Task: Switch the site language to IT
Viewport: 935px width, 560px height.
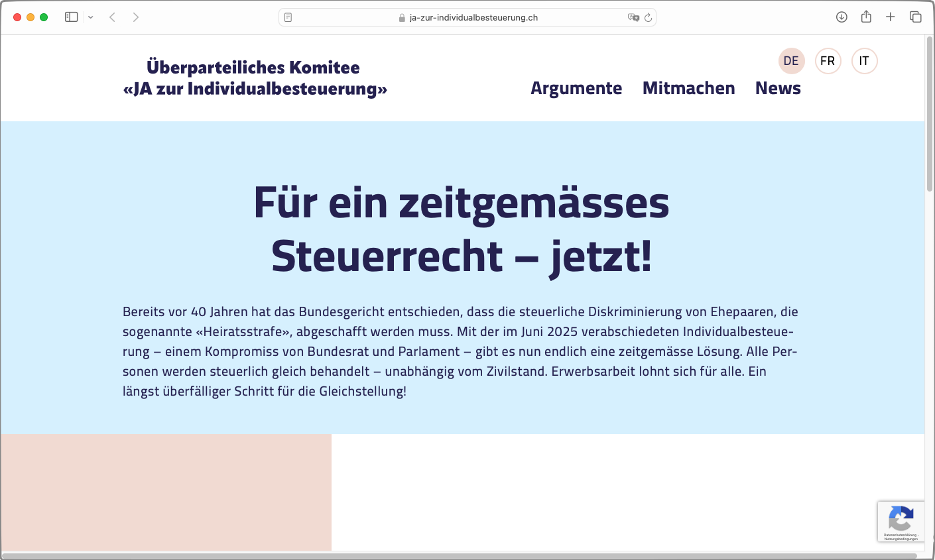Action: click(864, 61)
